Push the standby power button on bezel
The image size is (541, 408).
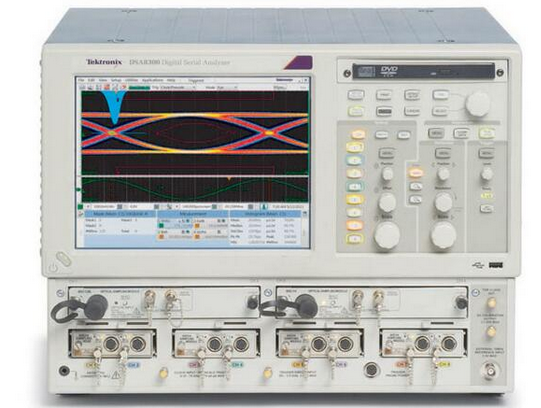[x=63, y=259]
